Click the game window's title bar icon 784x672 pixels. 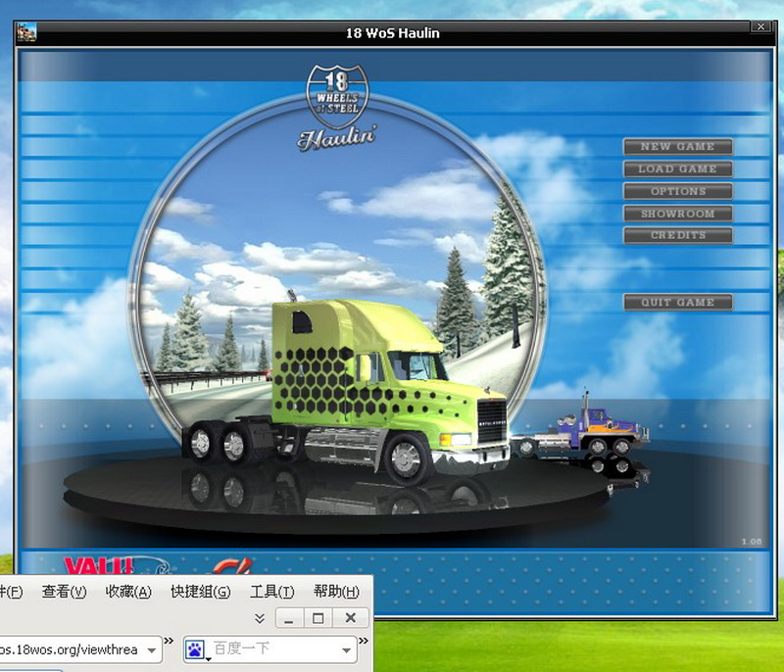(x=26, y=31)
